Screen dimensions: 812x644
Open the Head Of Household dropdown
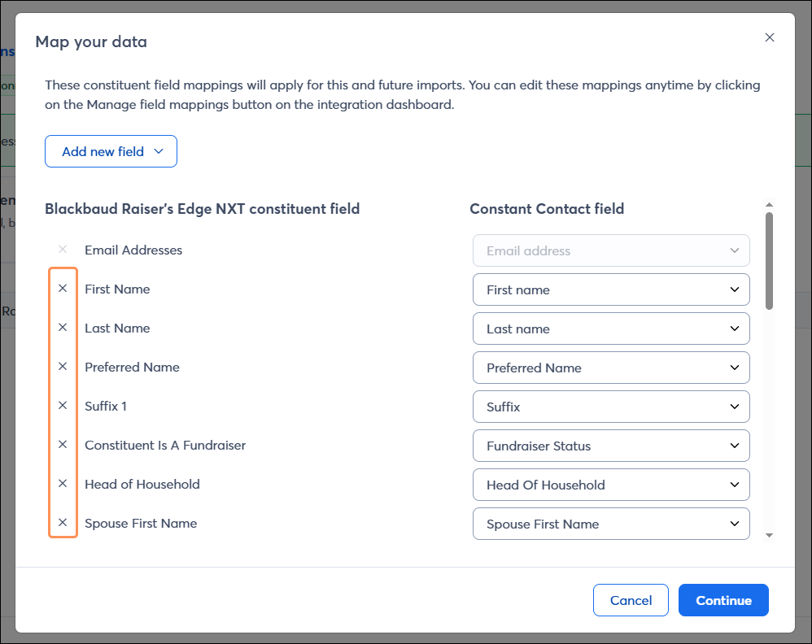click(x=611, y=485)
